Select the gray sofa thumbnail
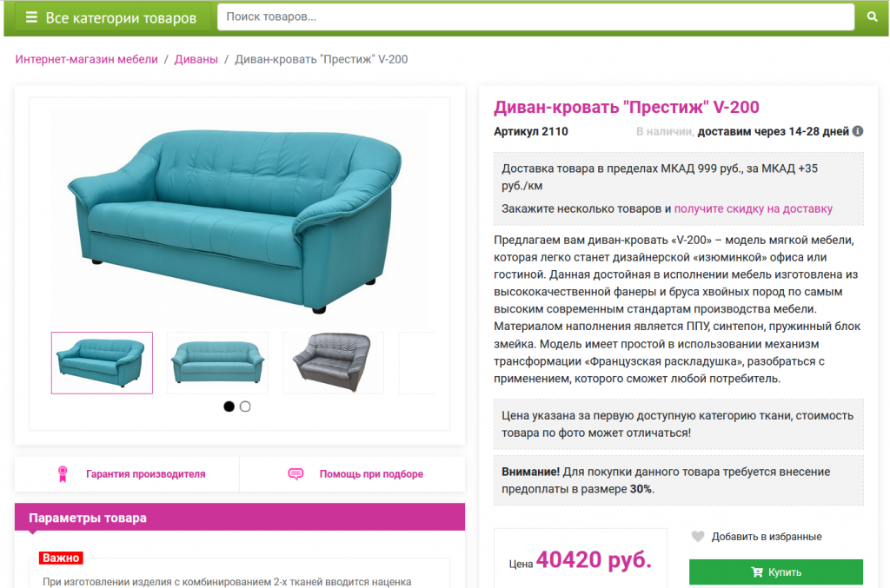 pyautogui.click(x=333, y=363)
